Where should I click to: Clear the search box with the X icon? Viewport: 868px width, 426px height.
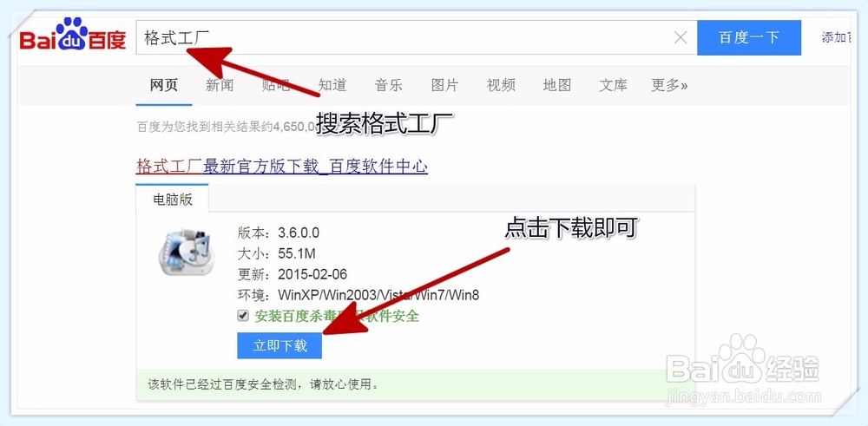(x=681, y=37)
